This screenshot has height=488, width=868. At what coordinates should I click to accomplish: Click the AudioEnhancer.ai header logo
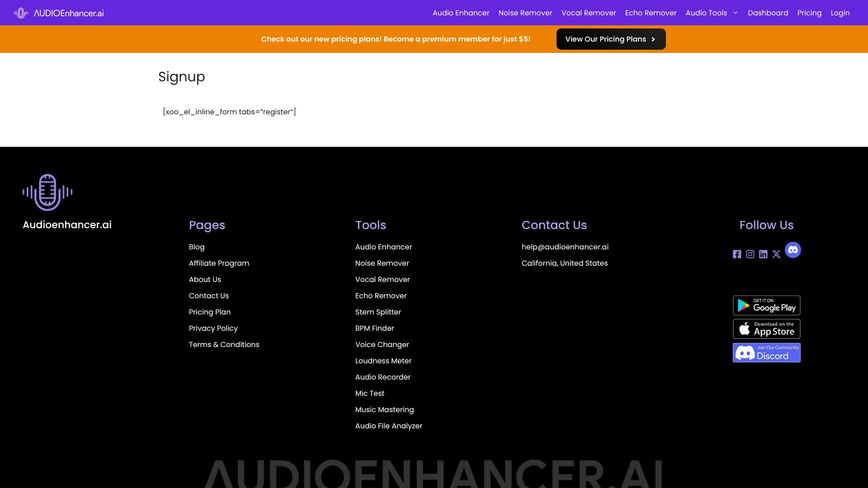pos(59,13)
